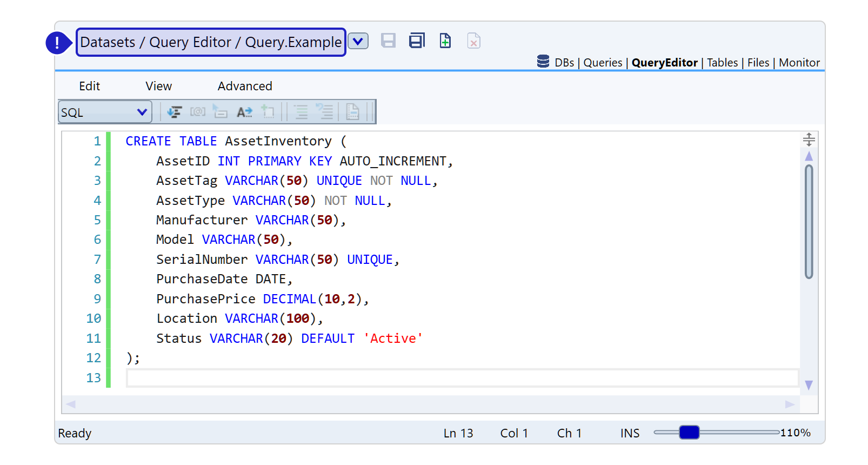This screenshot has height=465, width=868.
Task: Click AssetTag column name
Action: click(186, 181)
